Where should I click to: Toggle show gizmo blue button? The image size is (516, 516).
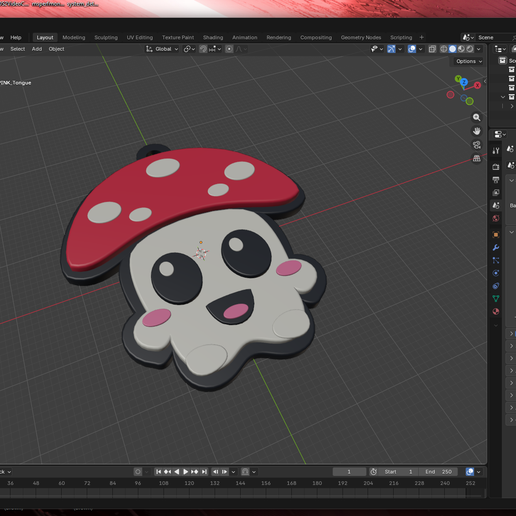point(391,49)
